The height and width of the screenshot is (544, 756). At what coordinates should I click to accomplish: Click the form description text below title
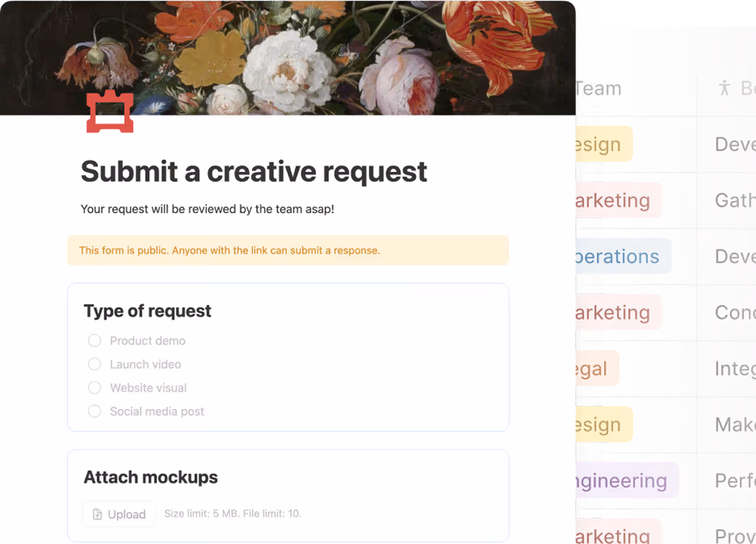[207, 209]
